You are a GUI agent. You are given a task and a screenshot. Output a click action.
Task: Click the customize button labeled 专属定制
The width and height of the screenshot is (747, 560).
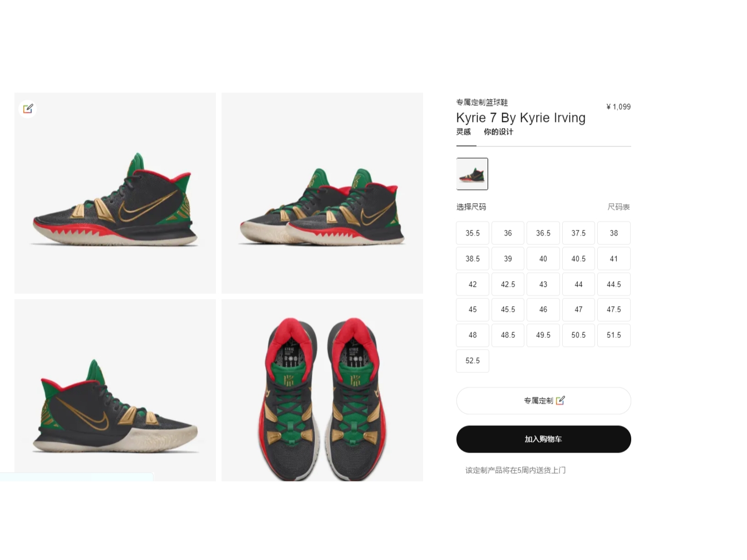[x=543, y=401]
